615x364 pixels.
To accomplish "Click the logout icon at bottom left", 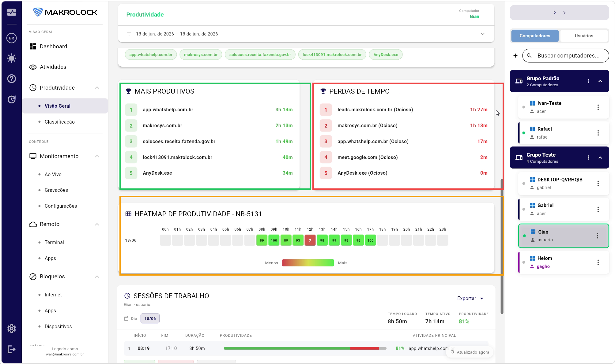I will [x=12, y=349].
